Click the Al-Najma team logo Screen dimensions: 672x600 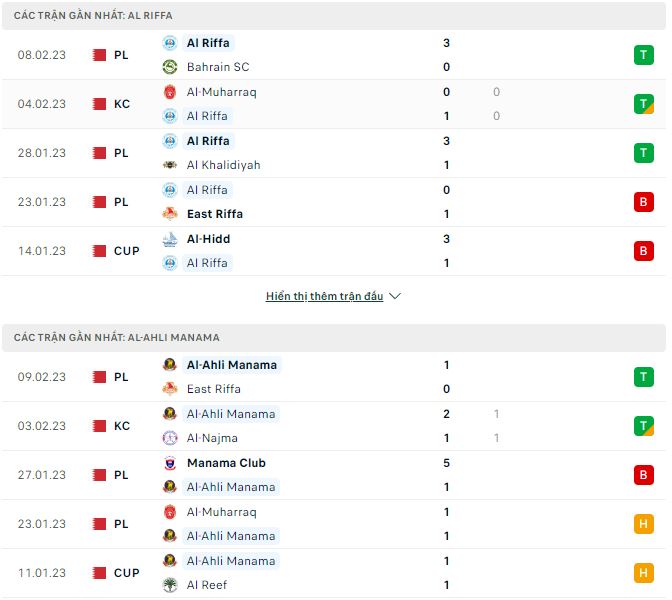tap(169, 438)
